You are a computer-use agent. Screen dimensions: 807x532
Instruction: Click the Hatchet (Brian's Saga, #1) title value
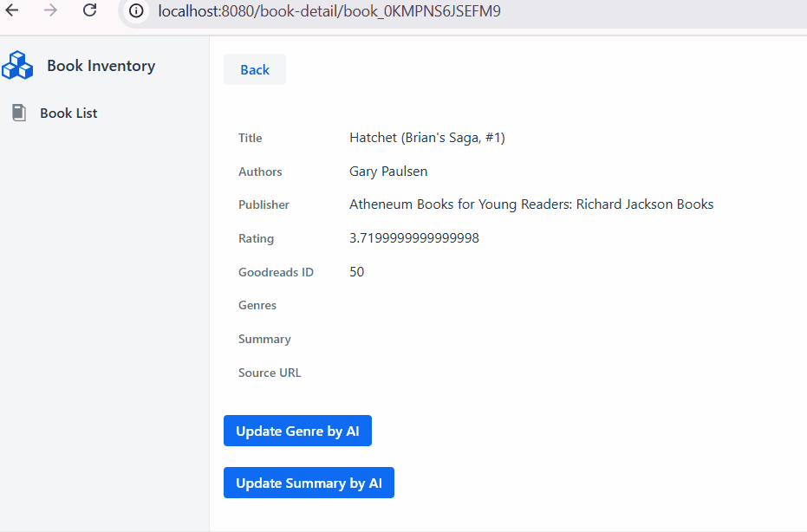click(x=426, y=138)
